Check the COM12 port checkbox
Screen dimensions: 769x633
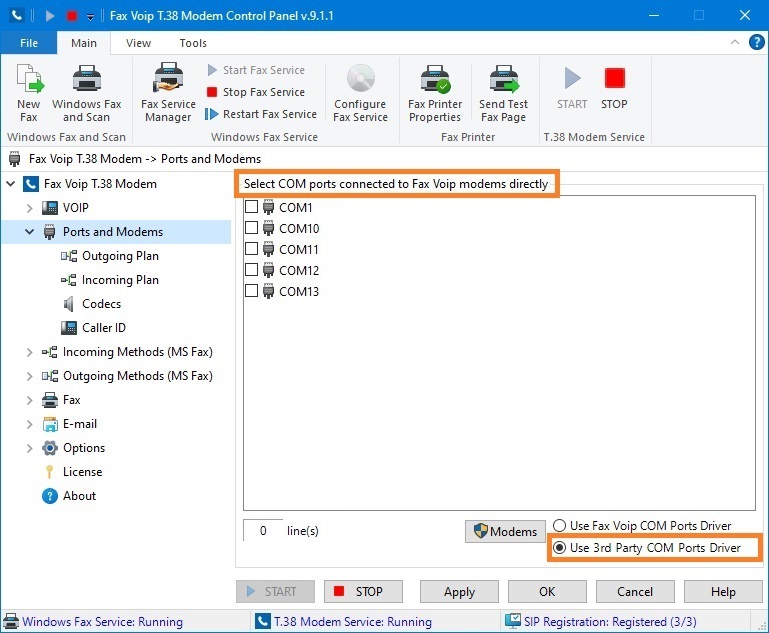coord(252,270)
